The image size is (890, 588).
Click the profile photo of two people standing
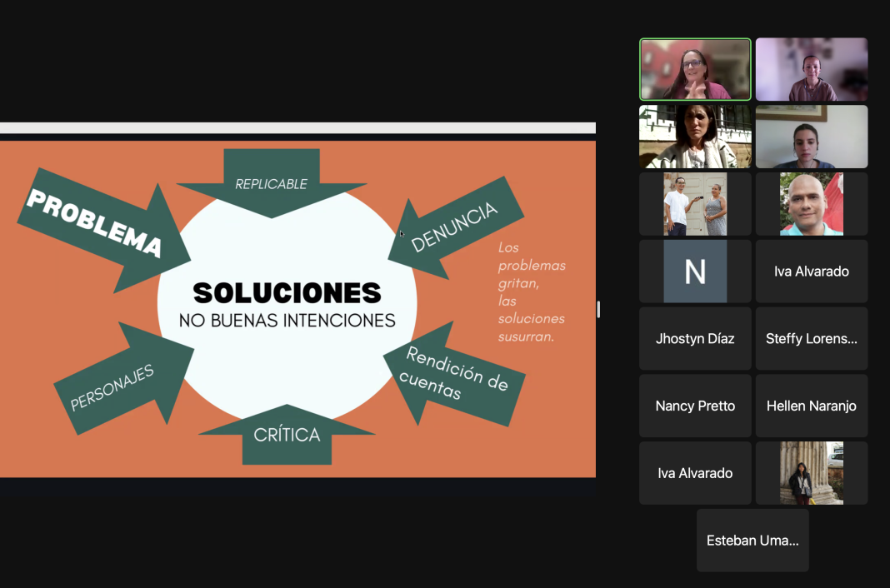pyautogui.click(x=695, y=204)
